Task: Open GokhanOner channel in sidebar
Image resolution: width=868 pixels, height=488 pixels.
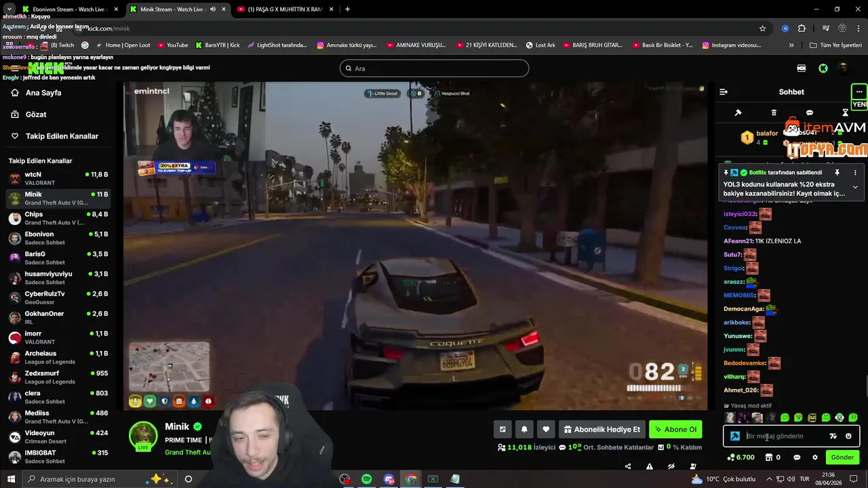Action: tap(58, 318)
